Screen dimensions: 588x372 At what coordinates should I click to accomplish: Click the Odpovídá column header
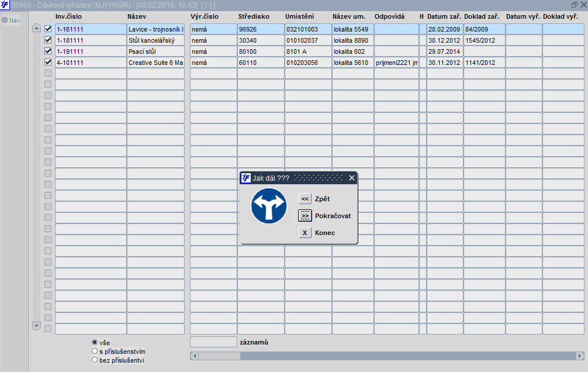pos(390,16)
